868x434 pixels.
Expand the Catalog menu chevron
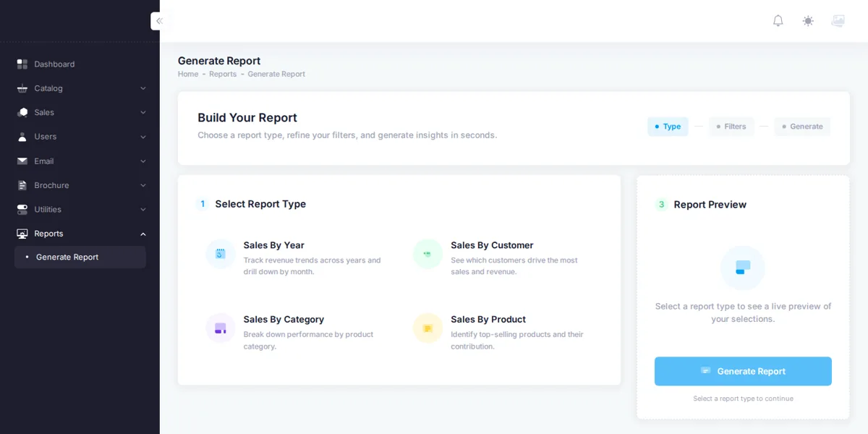pyautogui.click(x=143, y=88)
